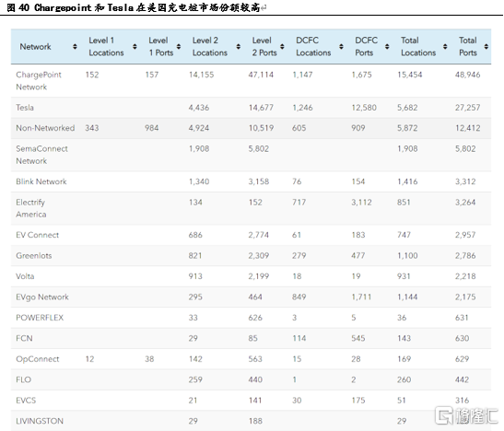Image resolution: width=504 pixels, height=431 pixels.
Task: Click ChargePoint Level 2 locations 14,155
Action: point(201,75)
